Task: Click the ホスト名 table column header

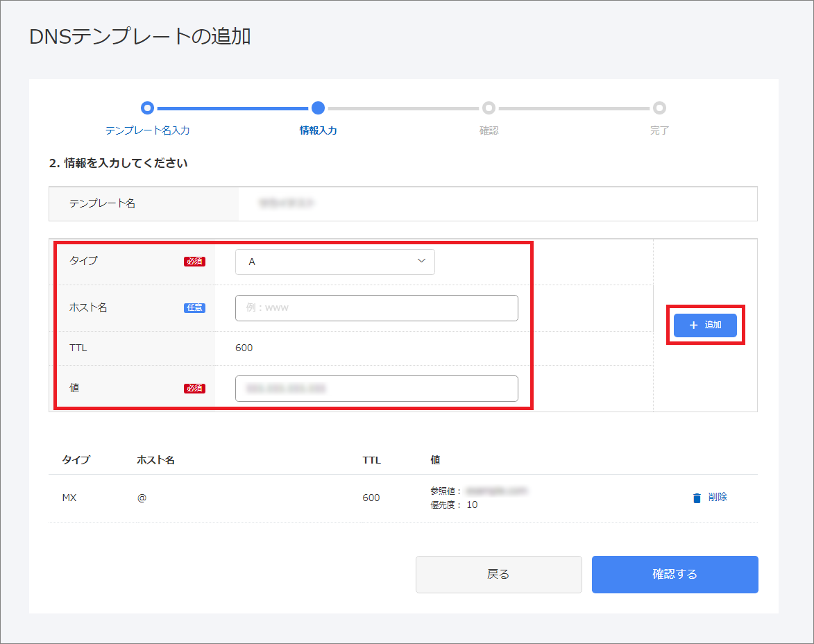Action: point(155,459)
